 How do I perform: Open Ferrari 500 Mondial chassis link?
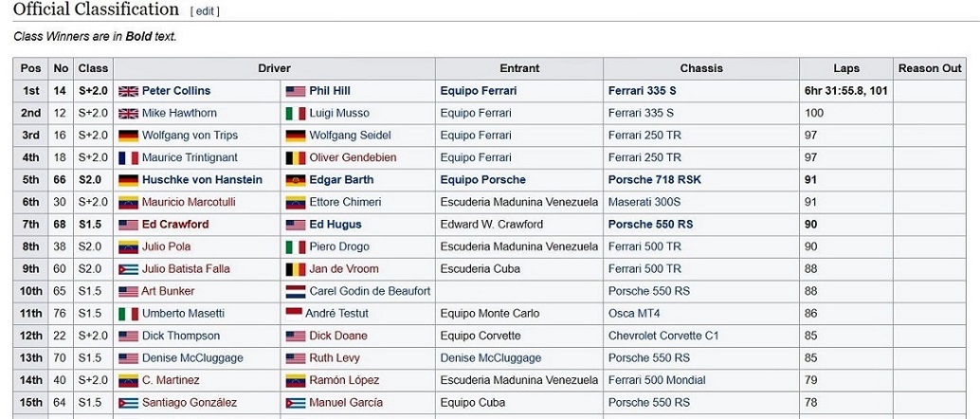[x=656, y=380]
